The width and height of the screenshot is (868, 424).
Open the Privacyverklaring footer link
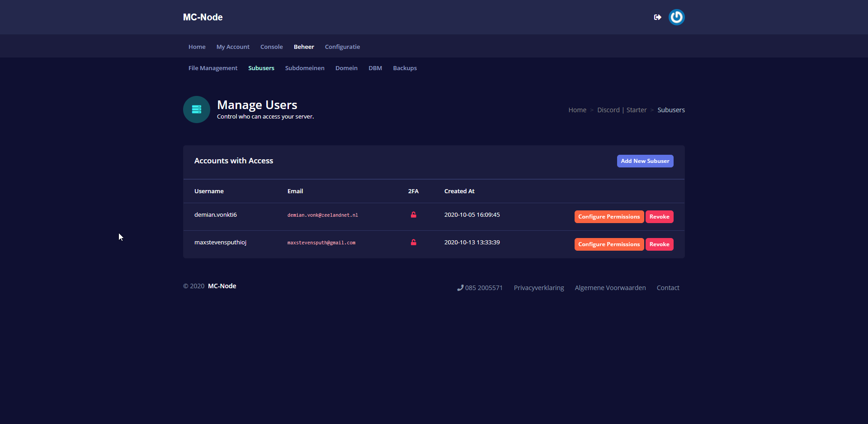click(538, 288)
